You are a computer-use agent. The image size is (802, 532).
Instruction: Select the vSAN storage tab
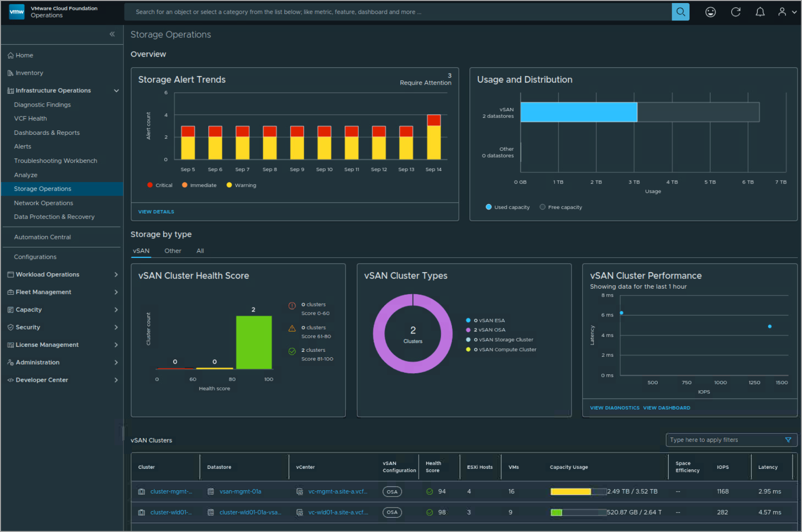tap(141, 251)
